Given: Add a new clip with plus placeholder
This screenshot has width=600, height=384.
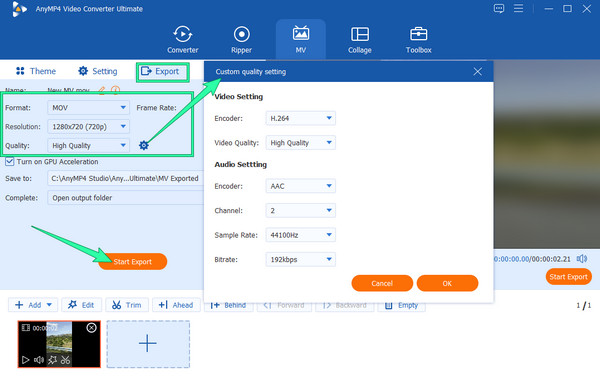Looking at the screenshot, I should coord(148,344).
